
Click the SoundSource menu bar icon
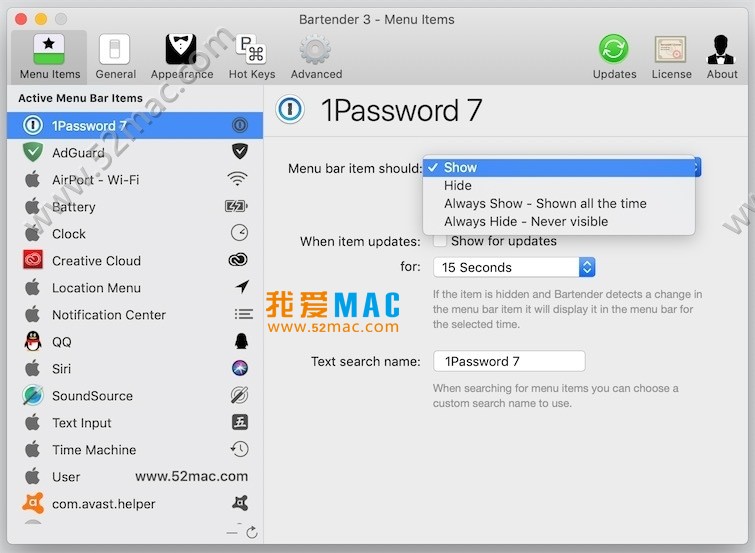[239, 395]
